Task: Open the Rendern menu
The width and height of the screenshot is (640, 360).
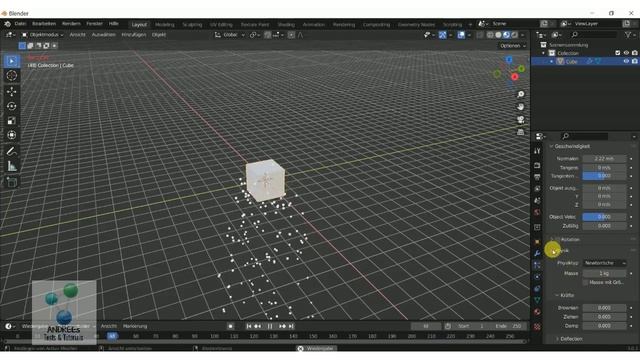Action: pyautogui.click(x=71, y=24)
